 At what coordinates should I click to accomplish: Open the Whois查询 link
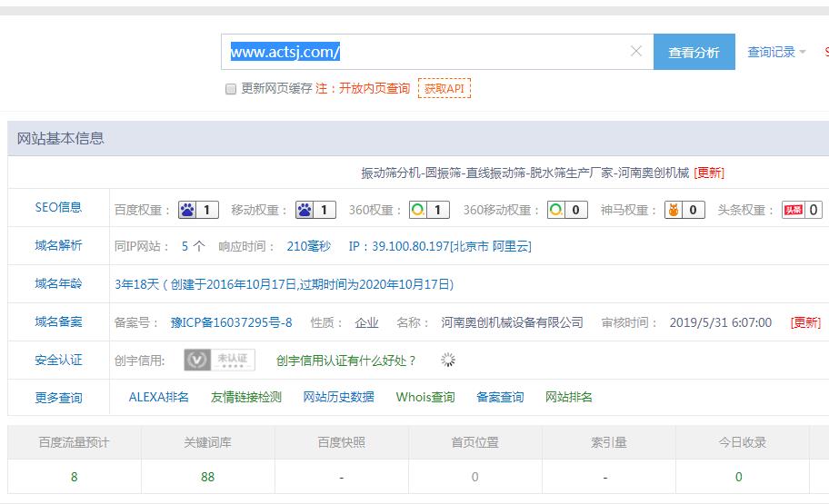coord(425,397)
